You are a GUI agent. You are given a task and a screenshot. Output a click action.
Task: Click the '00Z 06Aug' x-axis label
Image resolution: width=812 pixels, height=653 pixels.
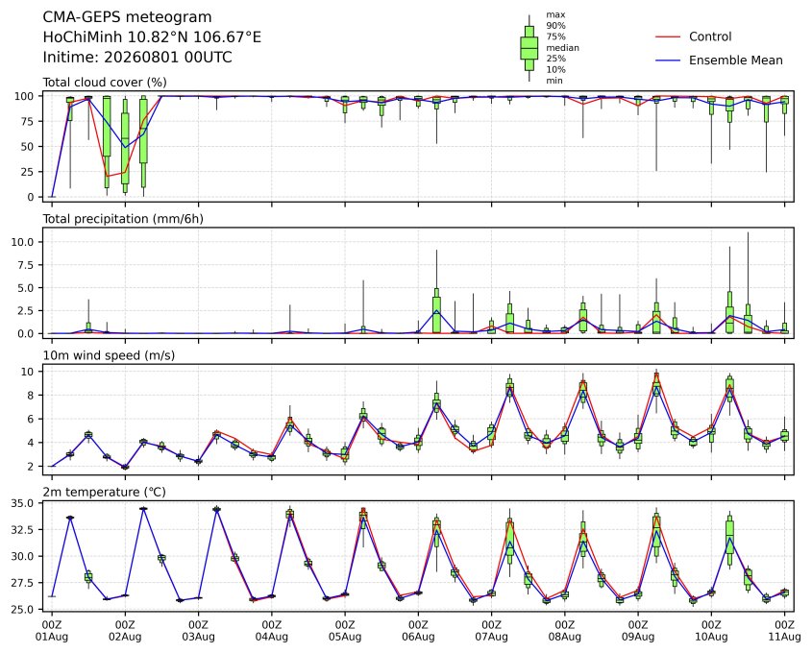tap(418, 631)
